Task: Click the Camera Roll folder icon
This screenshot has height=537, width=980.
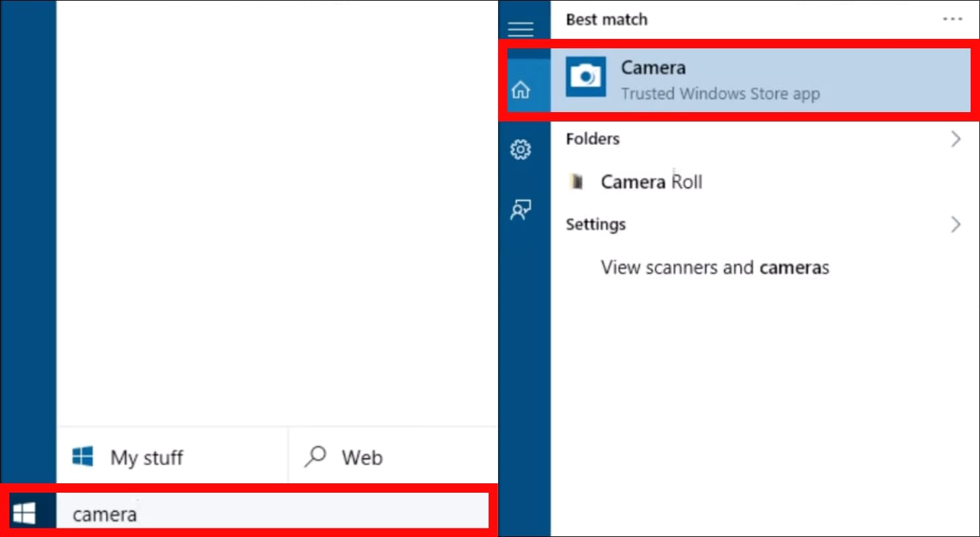Action: 577,181
